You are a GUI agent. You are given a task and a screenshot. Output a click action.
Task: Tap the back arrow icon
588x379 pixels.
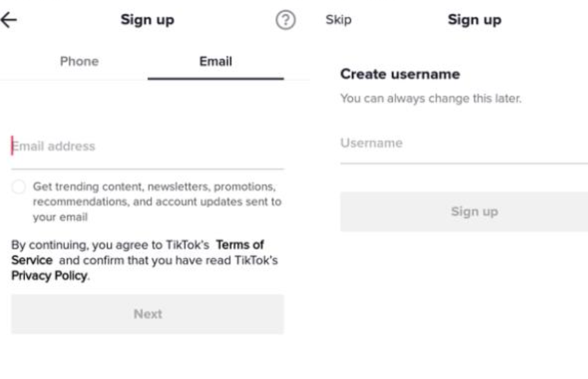click(8, 21)
